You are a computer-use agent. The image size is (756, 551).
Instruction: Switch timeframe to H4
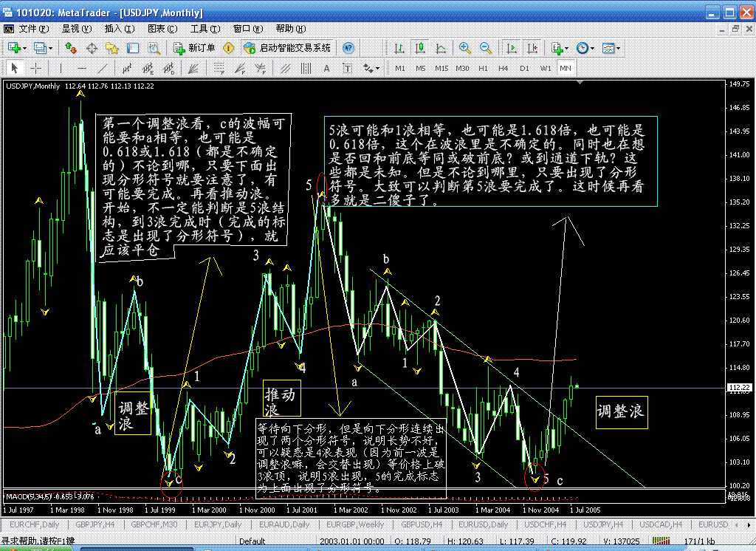pyautogui.click(x=504, y=68)
